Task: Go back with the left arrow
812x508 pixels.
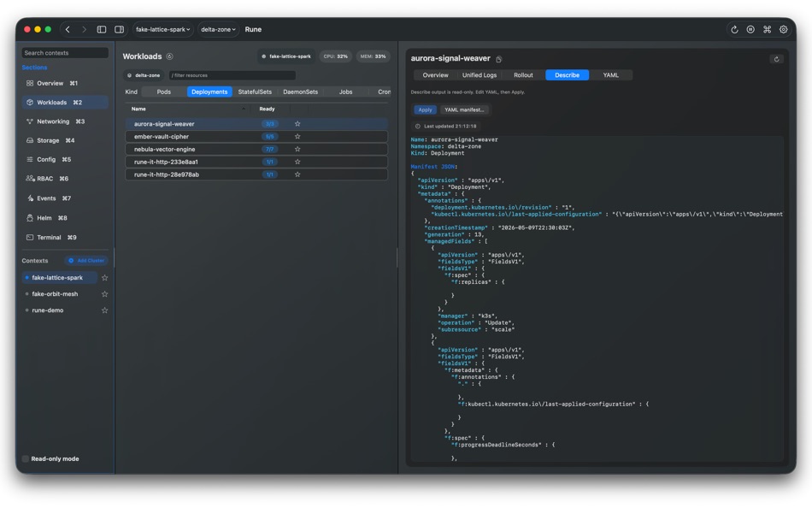Action: 68,30
